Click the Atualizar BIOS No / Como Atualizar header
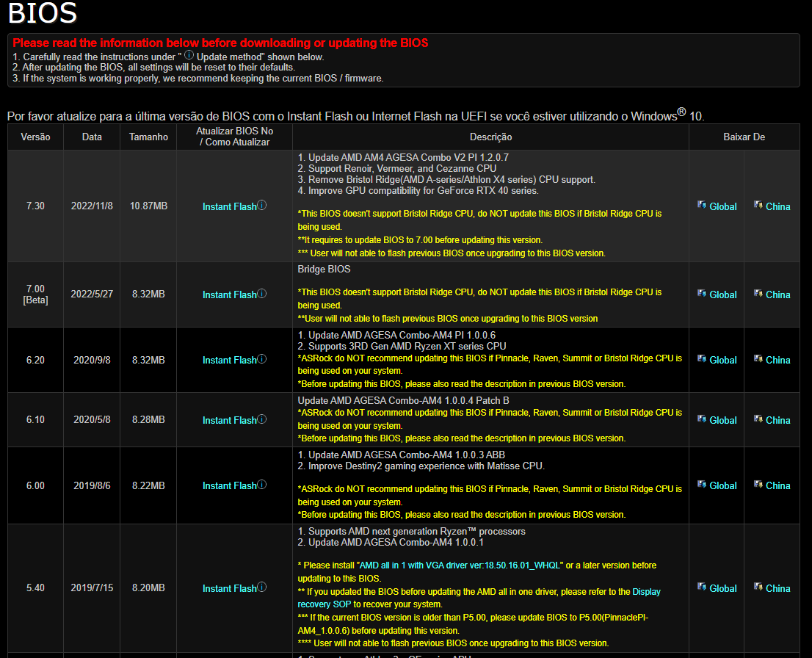Viewport: 812px width, 658px height. coord(235,137)
